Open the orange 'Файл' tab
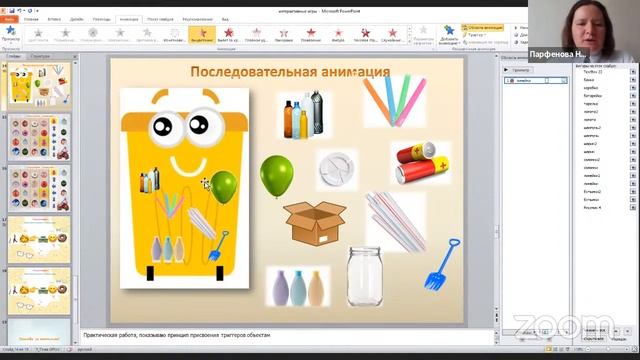This screenshot has height=360, width=640. click(x=9, y=19)
